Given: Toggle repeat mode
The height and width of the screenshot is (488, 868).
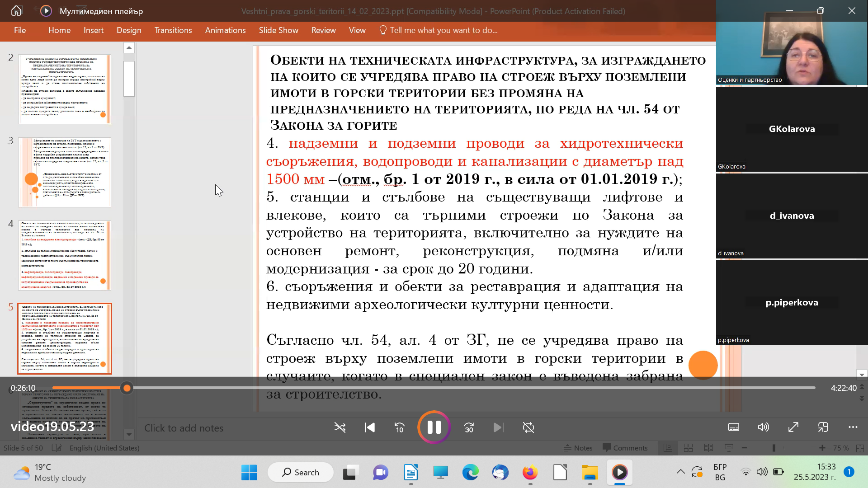Looking at the screenshot, I should click(528, 427).
